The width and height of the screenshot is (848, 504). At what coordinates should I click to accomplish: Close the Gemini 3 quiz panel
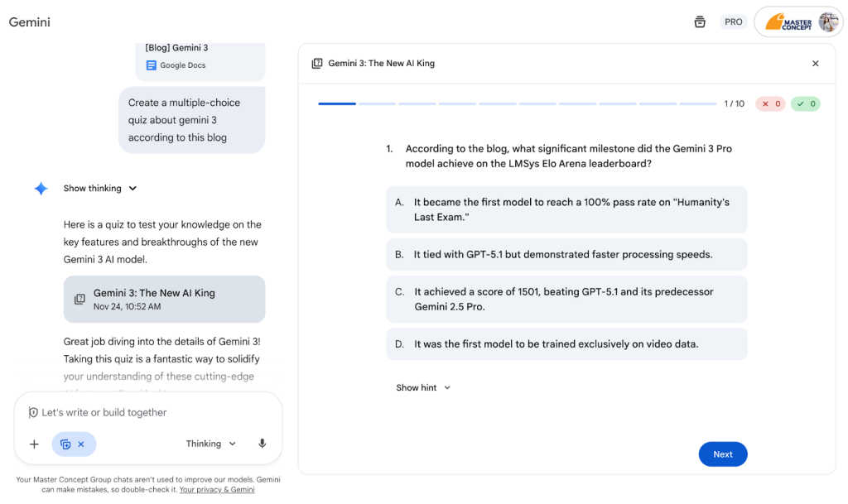click(816, 63)
